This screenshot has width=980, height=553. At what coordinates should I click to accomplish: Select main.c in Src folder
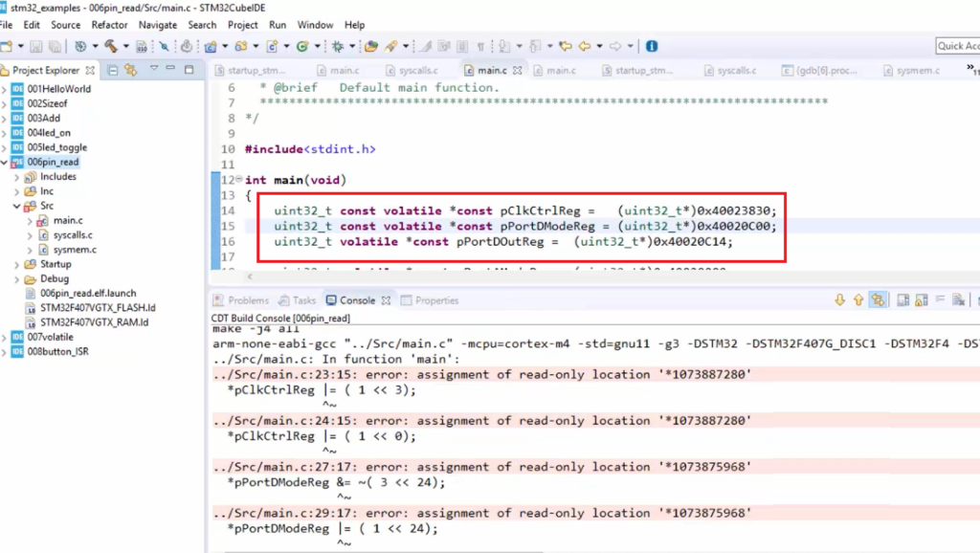[x=68, y=221]
